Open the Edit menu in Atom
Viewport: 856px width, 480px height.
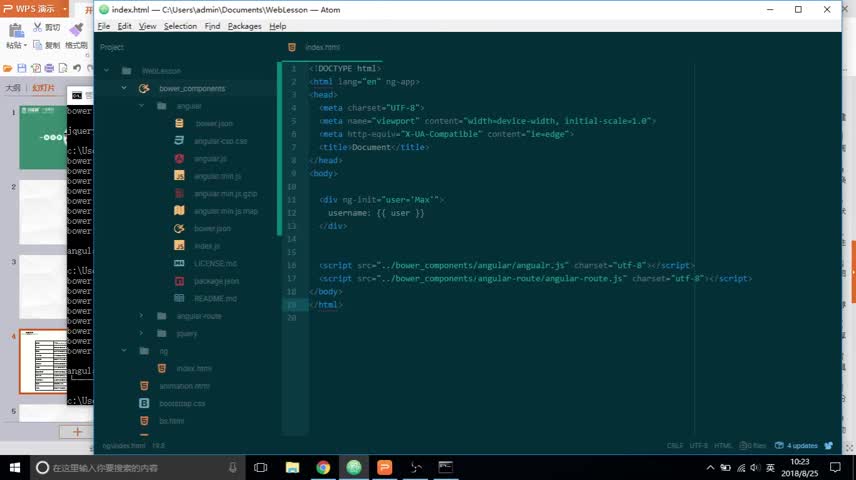[x=124, y=26]
